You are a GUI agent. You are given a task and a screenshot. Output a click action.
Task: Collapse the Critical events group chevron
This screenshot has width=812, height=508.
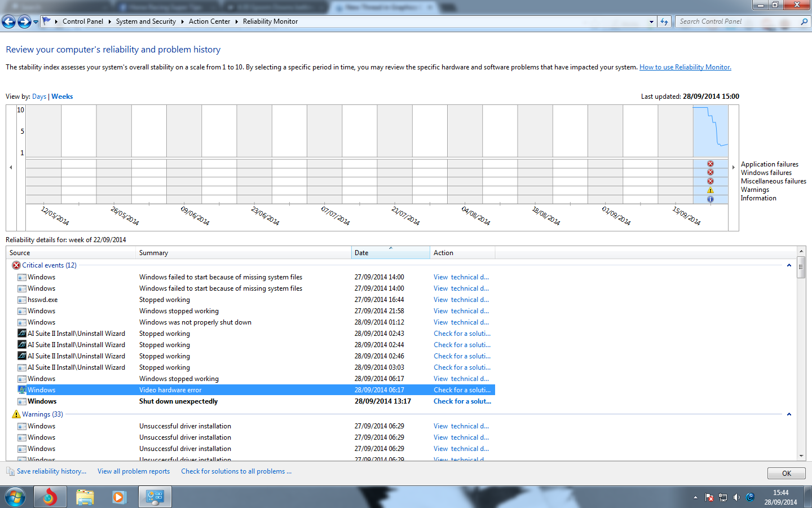point(789,265)
